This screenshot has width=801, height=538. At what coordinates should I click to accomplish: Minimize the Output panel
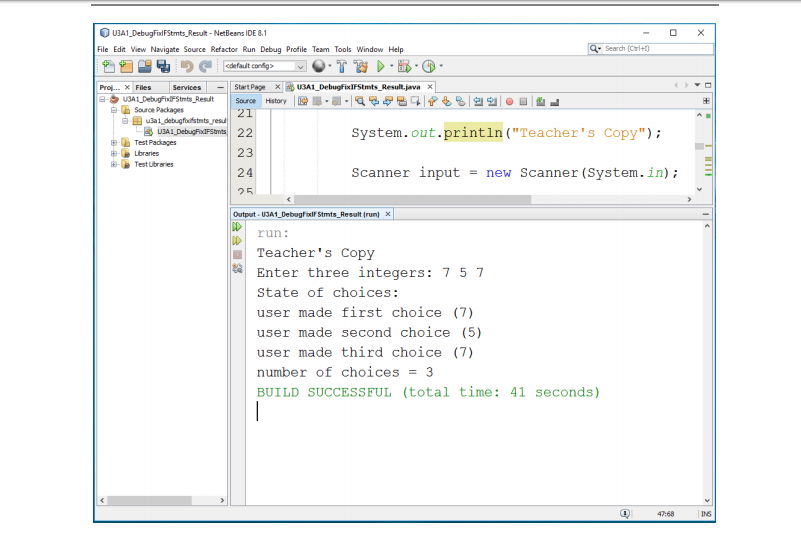(705, 214)
